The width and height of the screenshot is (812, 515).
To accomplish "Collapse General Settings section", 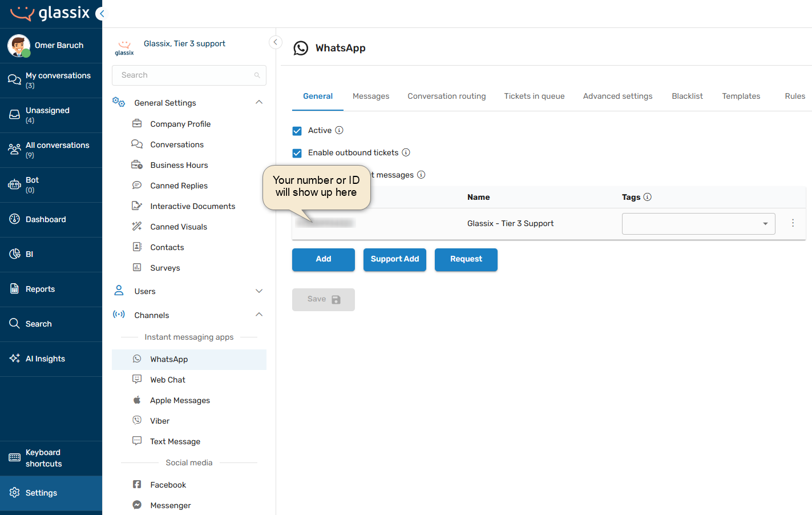I will coord(259,102).
